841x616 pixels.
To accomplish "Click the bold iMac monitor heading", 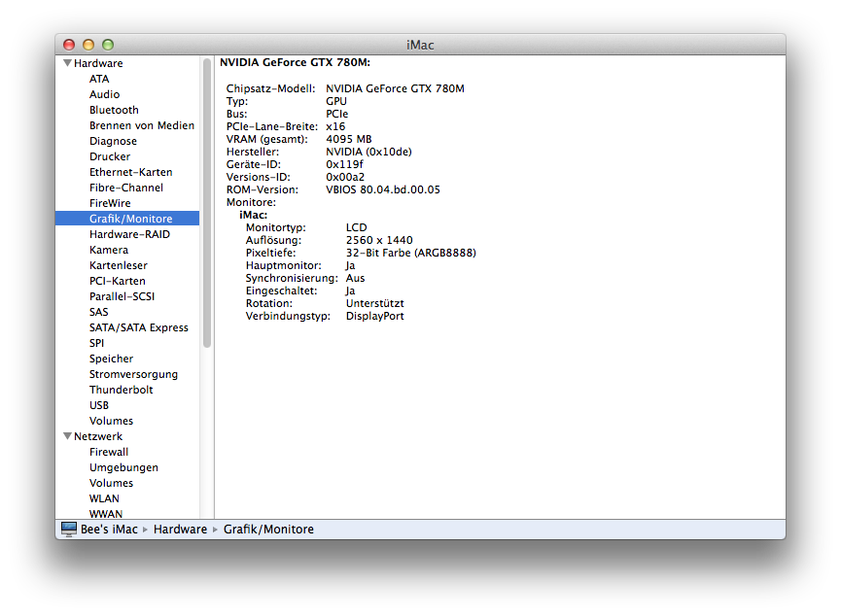I will point(253,215).
